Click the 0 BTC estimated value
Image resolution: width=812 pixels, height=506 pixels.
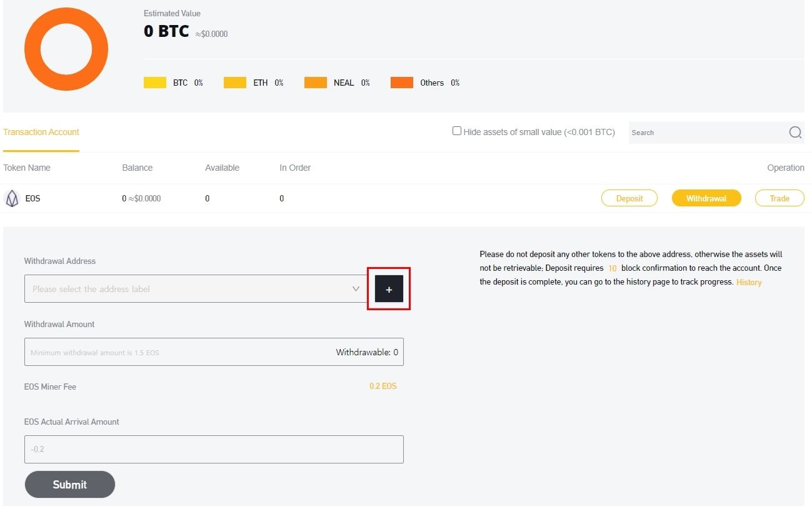pyautogui.click(x=166, y=31)
